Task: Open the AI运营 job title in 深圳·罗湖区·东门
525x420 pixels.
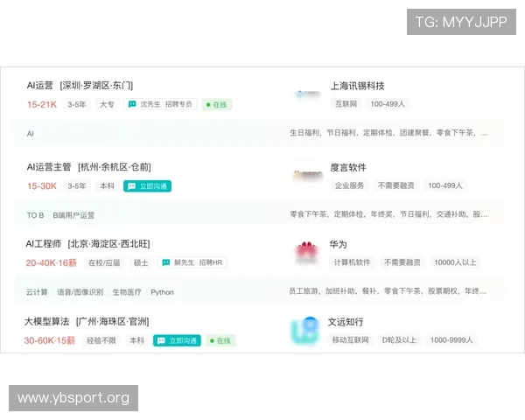Action: click(40, 86)
